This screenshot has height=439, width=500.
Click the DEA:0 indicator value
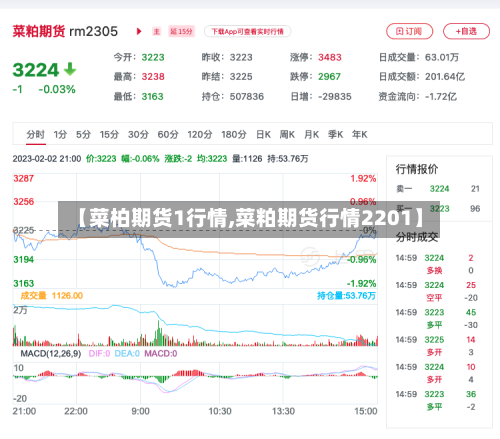[127, 353]
